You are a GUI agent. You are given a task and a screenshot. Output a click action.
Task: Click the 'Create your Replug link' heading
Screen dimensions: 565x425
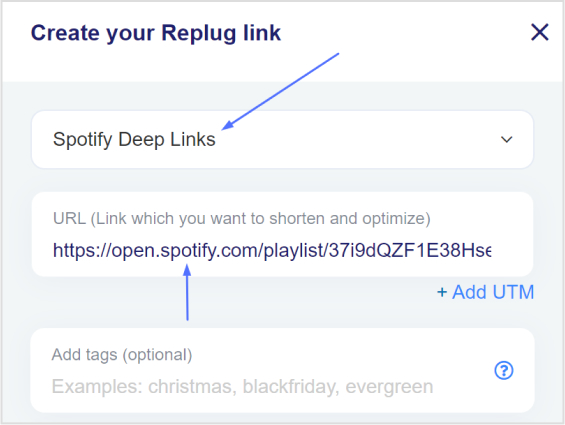tap(156, 33)
